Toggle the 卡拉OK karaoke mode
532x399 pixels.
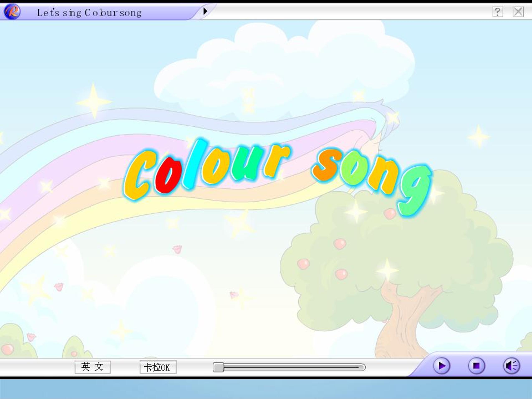158,367
